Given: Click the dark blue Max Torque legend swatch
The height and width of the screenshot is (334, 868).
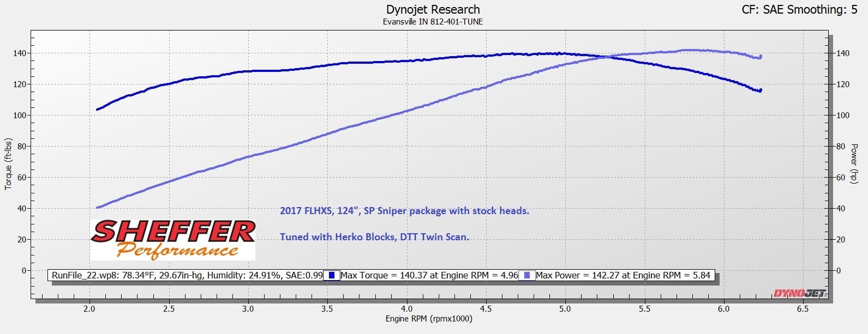Looking at the screenshot, I should (331, 275).
